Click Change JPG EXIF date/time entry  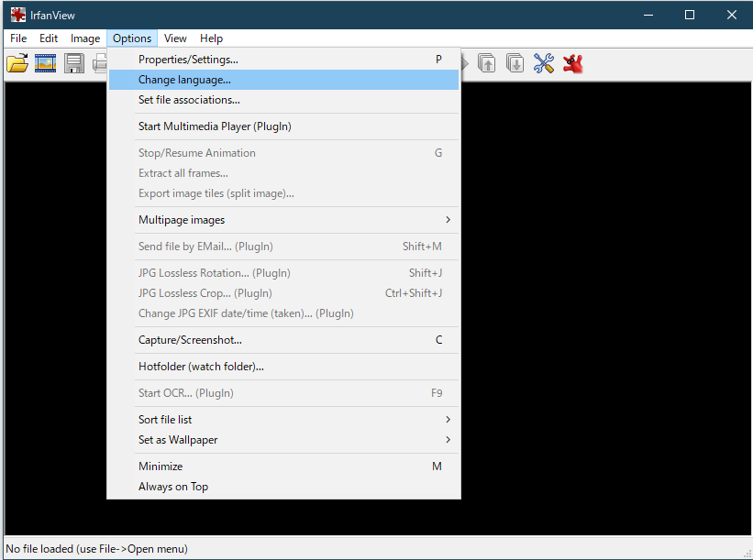click(x=283, y=313)
